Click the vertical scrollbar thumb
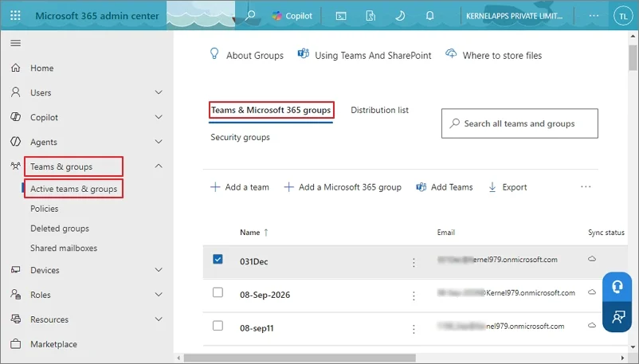The image size is (639, 364). [x=633, y=57]
